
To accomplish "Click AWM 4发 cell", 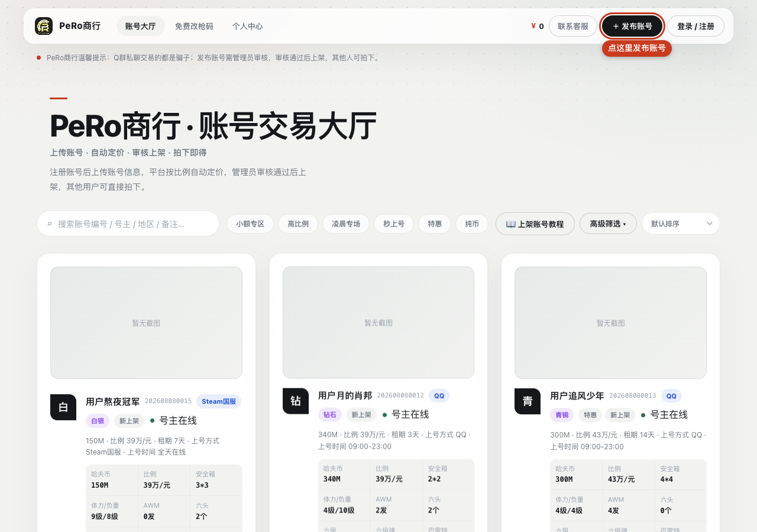I will pyautogui.click(x=629, y=505).
